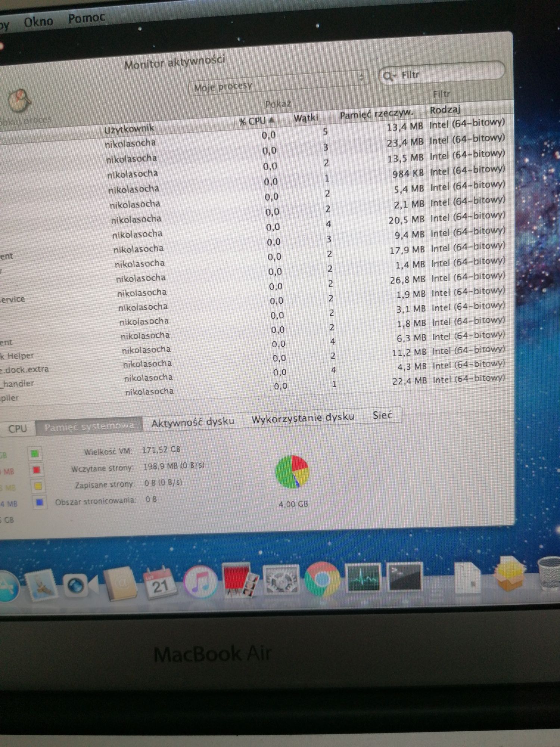
Task: Click the 11,2 MB memory cell
Action: (x=409, y=352)
